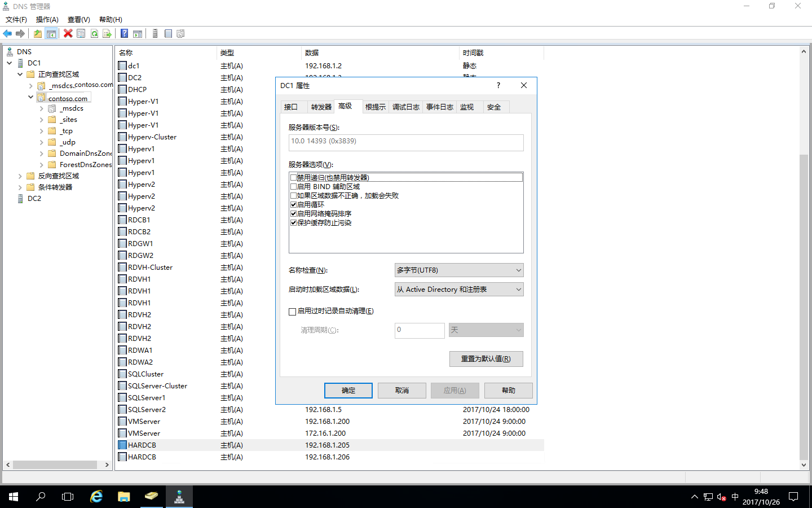Click the taskbar search magnifier icon
Image resolution: width=812 pixels, height=508 pixels.
pyautogui.click(x=41, y=497)
